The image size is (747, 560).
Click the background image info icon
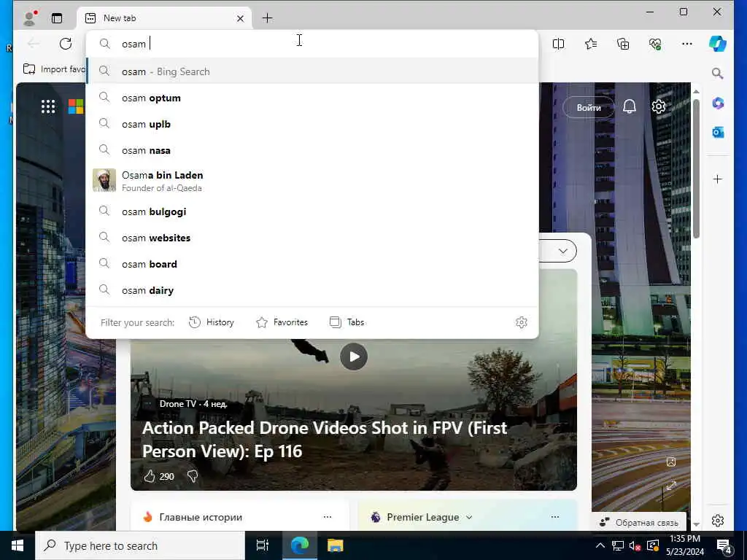click(x=671, y=462)
